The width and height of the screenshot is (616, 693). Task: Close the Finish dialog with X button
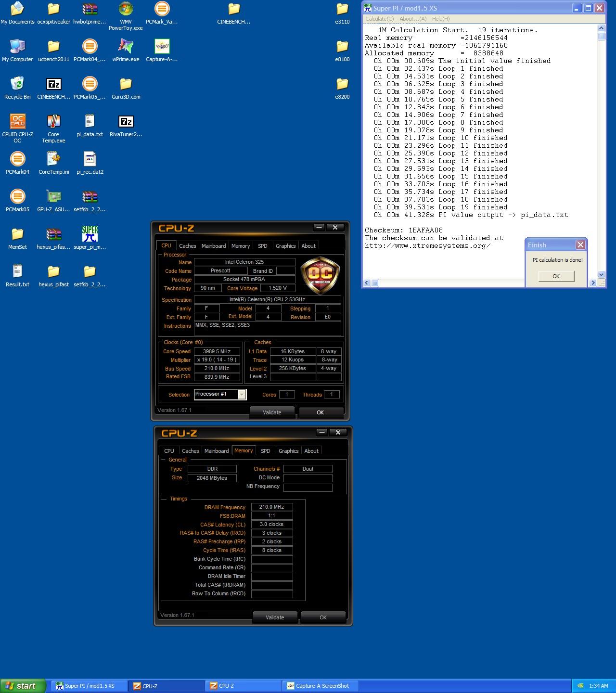[580, 245]
